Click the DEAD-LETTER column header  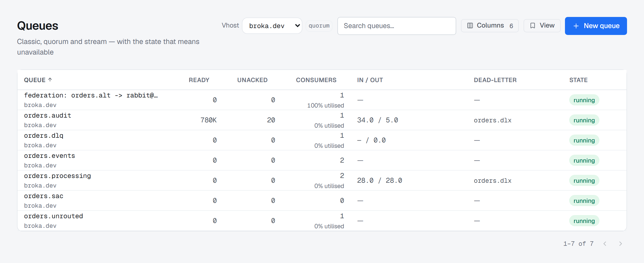click(495, 80)
